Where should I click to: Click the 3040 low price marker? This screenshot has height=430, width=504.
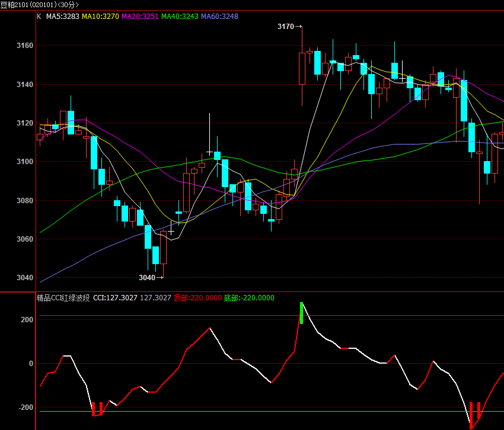[x=151, y=277]
